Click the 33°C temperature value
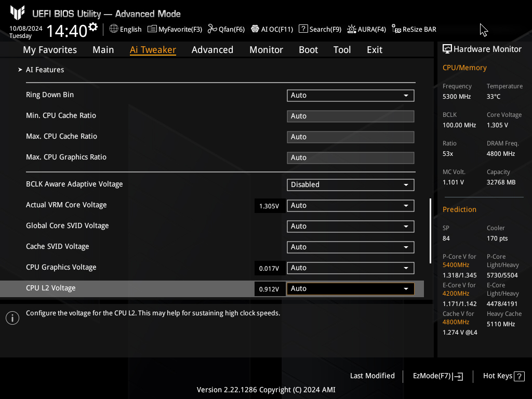Viewport: 532px width, 399px height. (x=494, y=97)
